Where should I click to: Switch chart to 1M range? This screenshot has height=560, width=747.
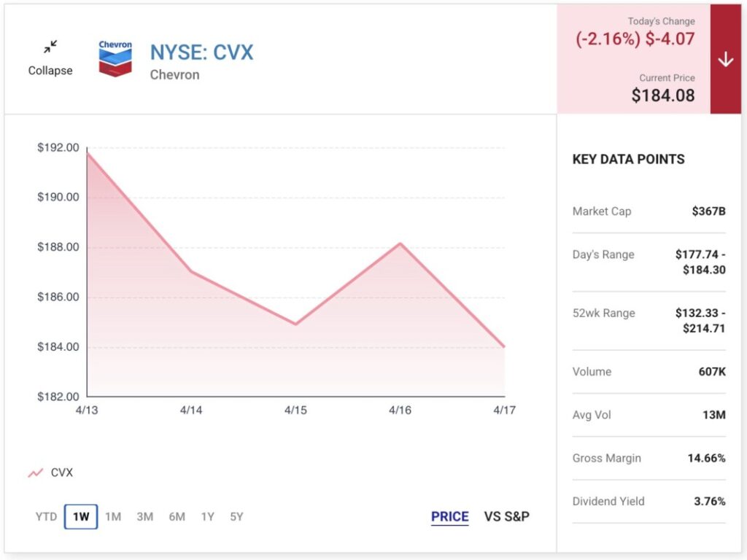[x=113, y=517]
